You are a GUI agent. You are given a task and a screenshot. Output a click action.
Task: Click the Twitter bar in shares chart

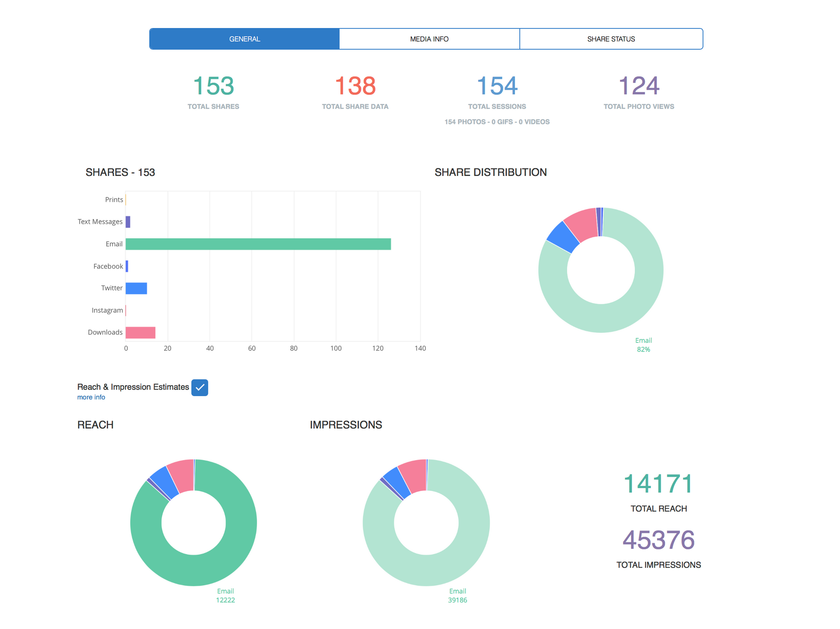(x=136, y=288)
